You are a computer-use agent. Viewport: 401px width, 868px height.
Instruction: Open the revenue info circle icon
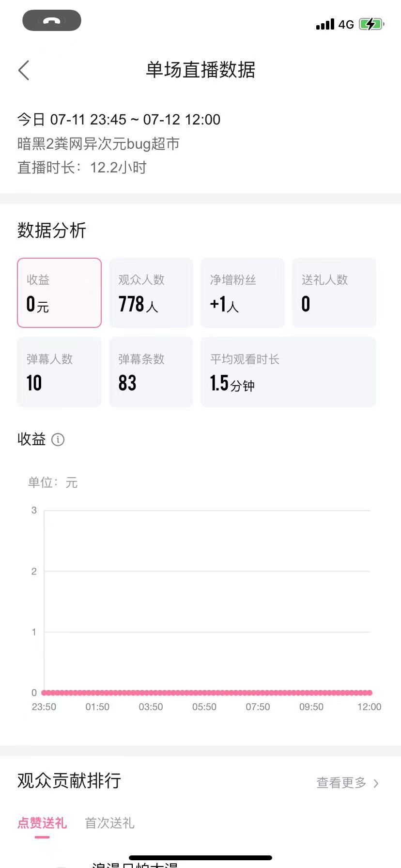coord(58,439)
